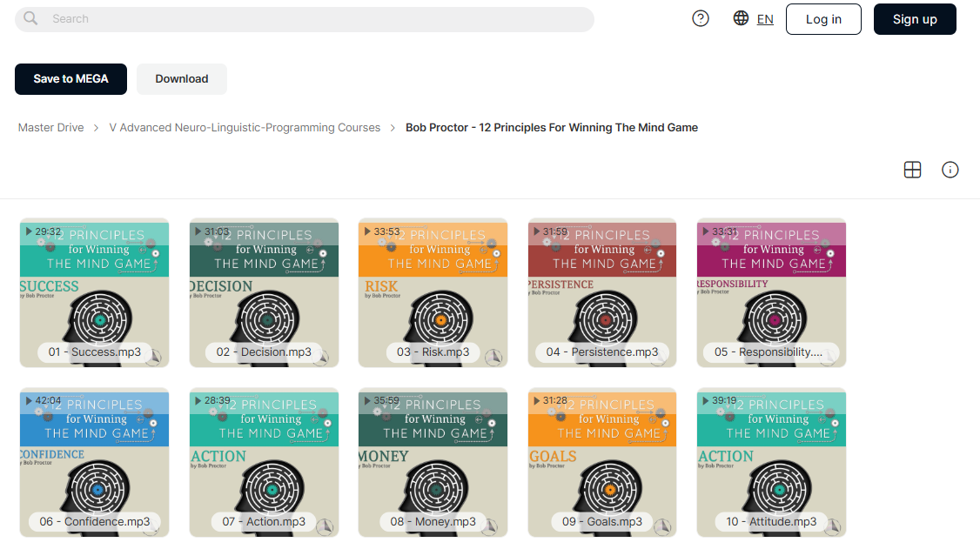Viewport: 980px width, 549px height.
Task: Show folder info via the info icon
Action: (950, 170)
